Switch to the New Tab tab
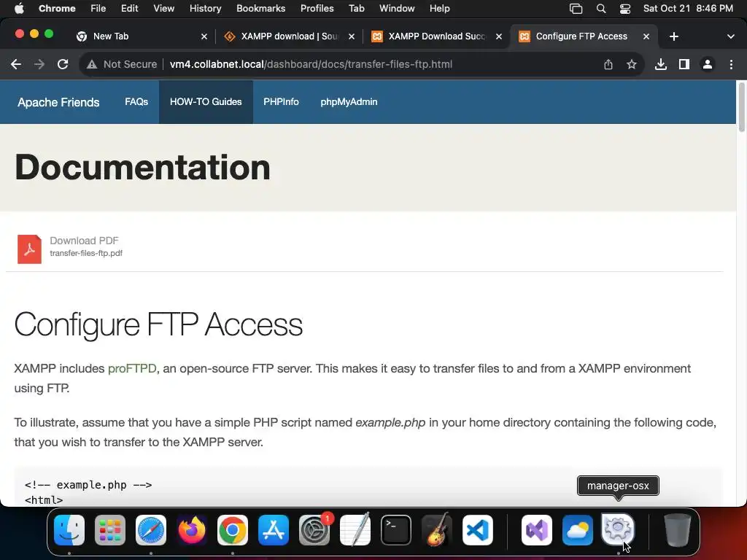 tap(142, 36)
